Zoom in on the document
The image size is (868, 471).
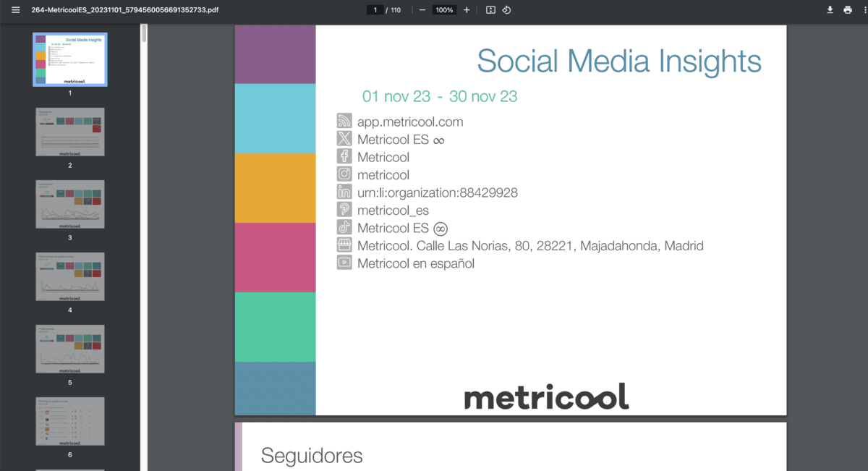tap(466, 9)
